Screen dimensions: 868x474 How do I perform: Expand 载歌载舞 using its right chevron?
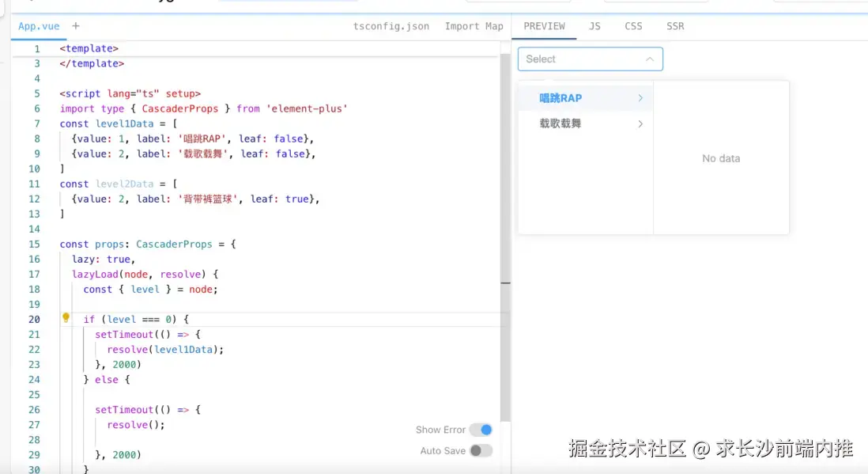pos(640,123)
